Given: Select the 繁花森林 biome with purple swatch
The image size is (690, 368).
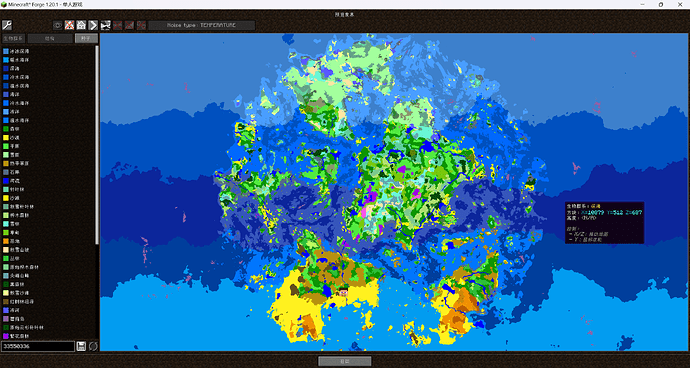Looking at the screenshot, I should [x=48, y=336].
